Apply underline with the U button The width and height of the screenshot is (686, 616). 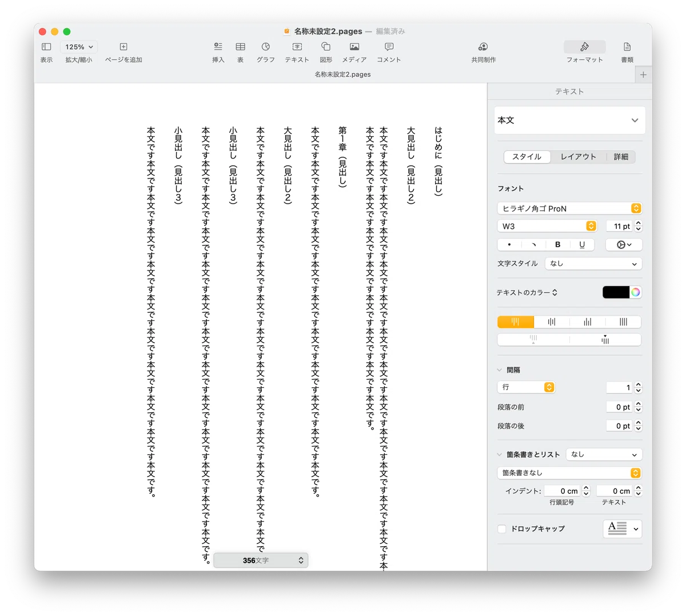(x=582, y=244)
